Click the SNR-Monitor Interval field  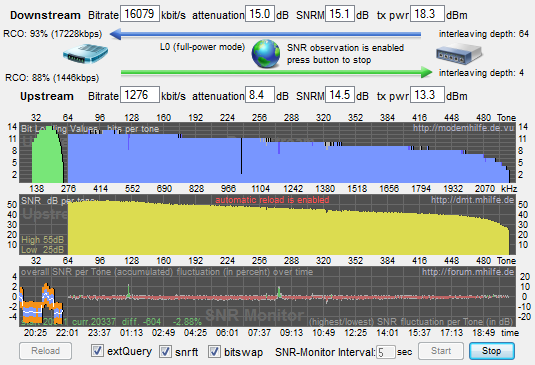point(386,352)
